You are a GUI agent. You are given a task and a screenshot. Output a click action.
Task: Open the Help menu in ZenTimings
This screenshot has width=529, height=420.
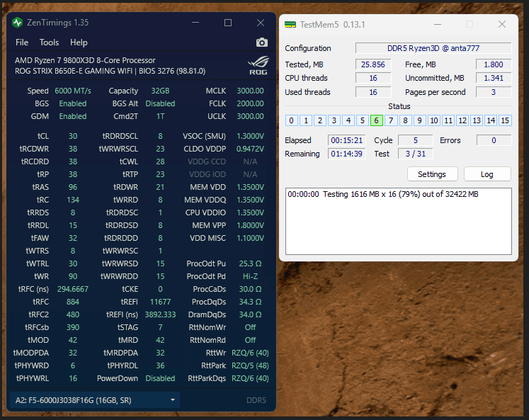(79, 42)
